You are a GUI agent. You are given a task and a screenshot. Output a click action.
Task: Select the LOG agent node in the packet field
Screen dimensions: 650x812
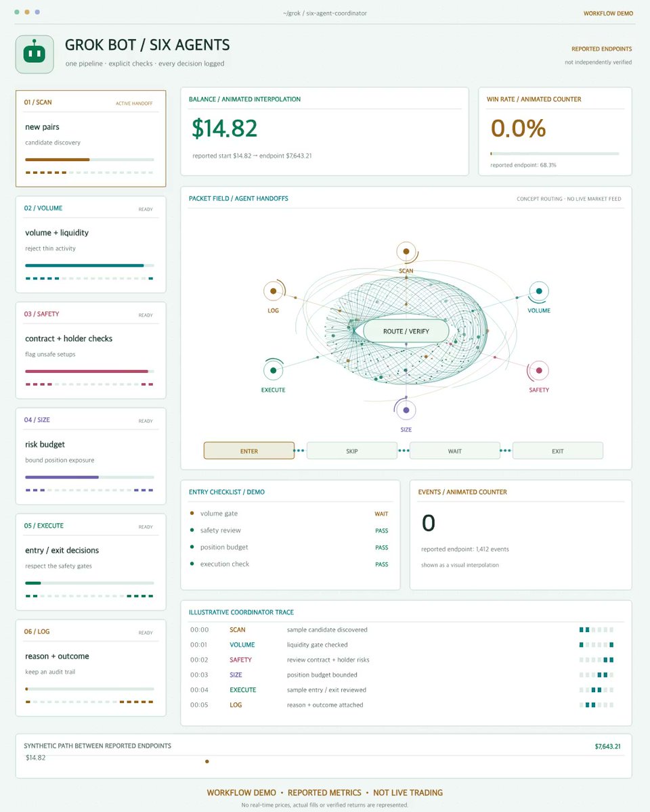click(273, 292)
